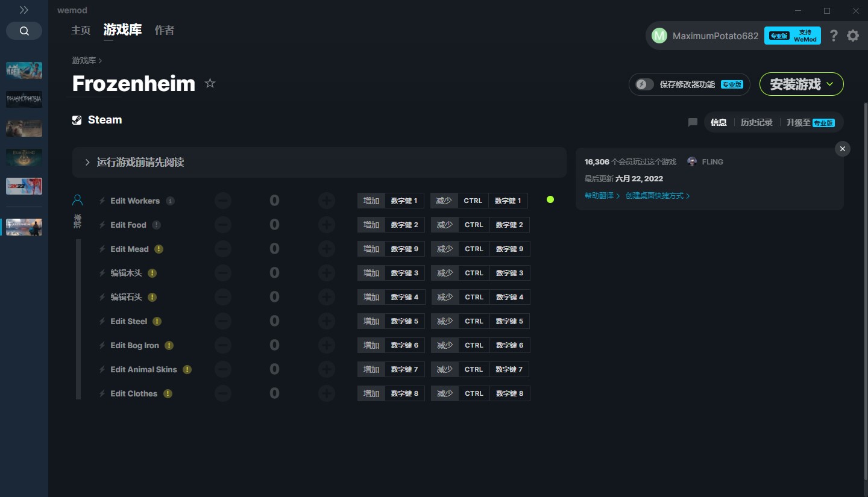Open the settings gear icon

[x=853, y=36]
